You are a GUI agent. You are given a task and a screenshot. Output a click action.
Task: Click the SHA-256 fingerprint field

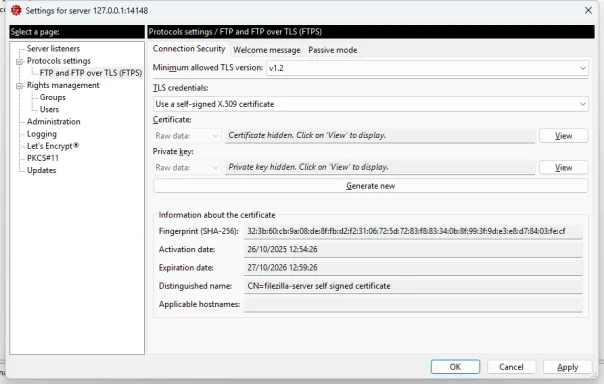[x=413, y=231]
